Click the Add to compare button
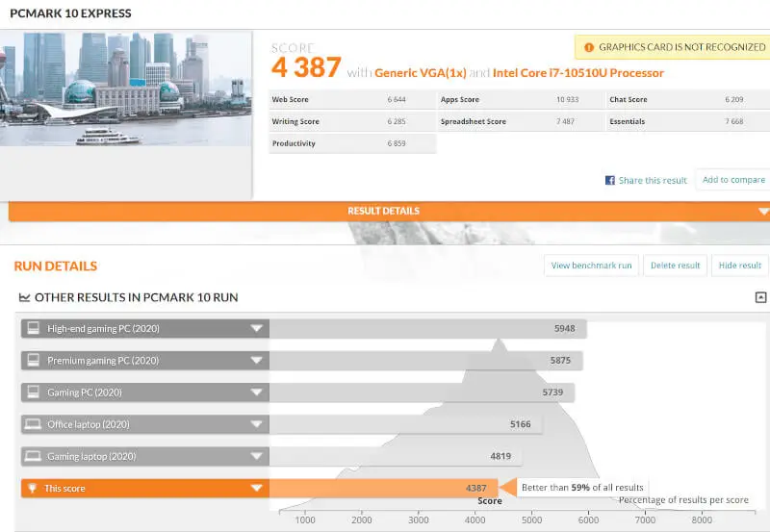The image size is (770, 532). [x=732, y=180]
